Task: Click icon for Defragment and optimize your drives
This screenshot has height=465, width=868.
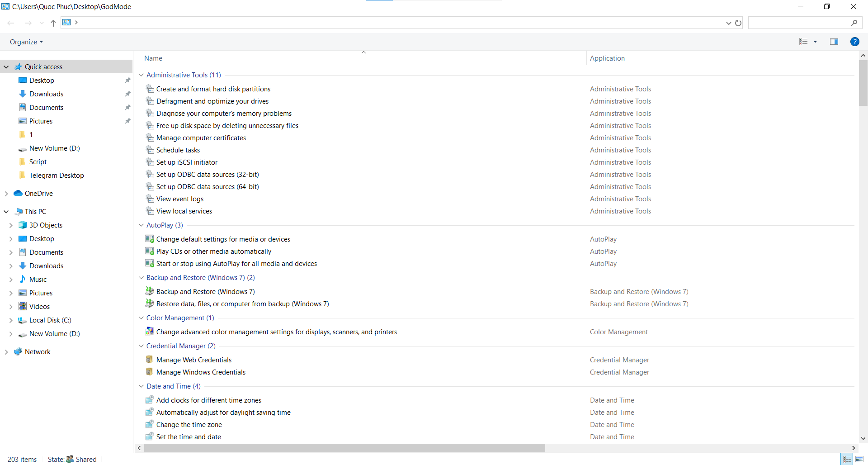Action: (x=150, y=101)
